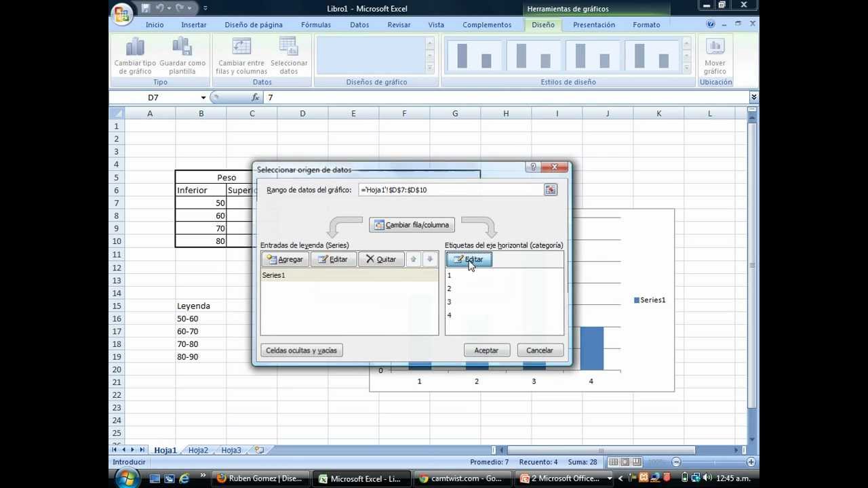Click zoom out minus button
Image resolution: width=868 pixels, height=488 pixels.
point(676,462)
